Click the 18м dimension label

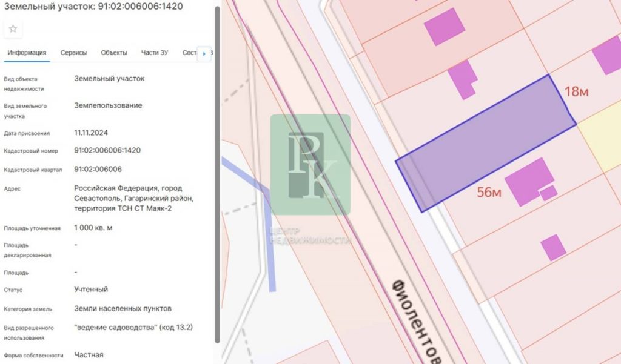577,92
